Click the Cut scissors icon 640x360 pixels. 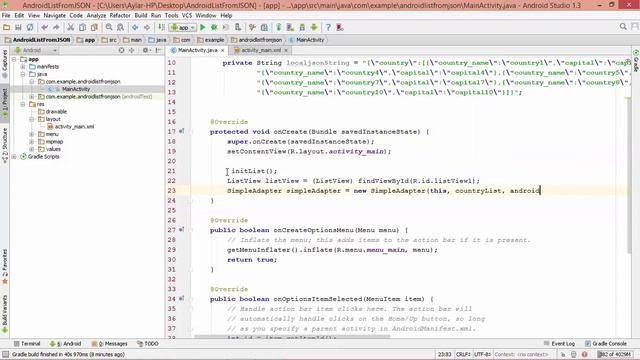tap(71, 27)
